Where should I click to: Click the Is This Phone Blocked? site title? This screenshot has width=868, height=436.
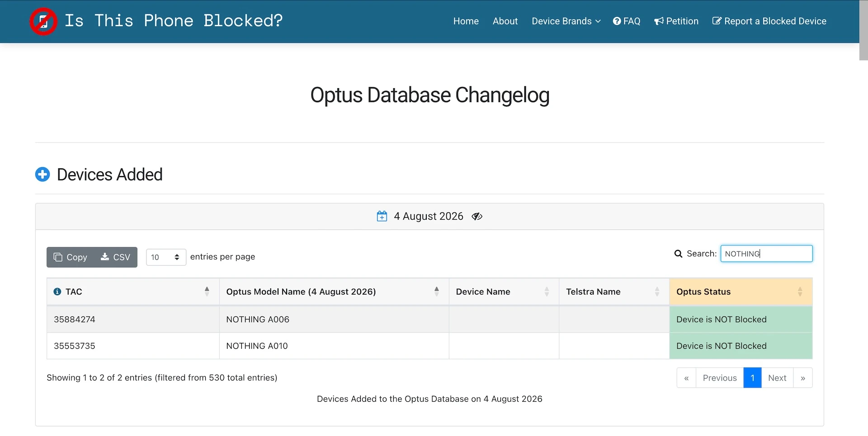point(174,21)
